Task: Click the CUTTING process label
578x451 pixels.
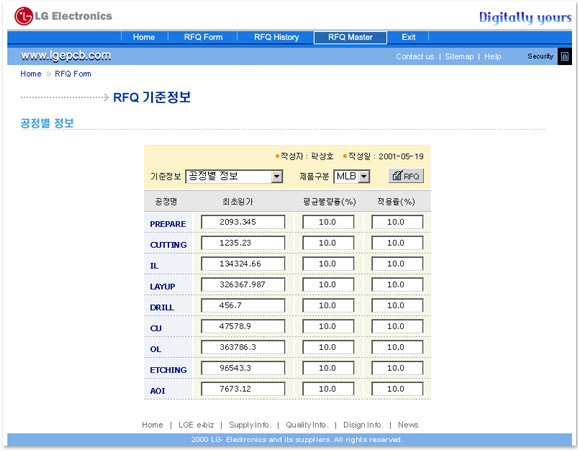Action: pyautogui.click(x=168, y=245)
